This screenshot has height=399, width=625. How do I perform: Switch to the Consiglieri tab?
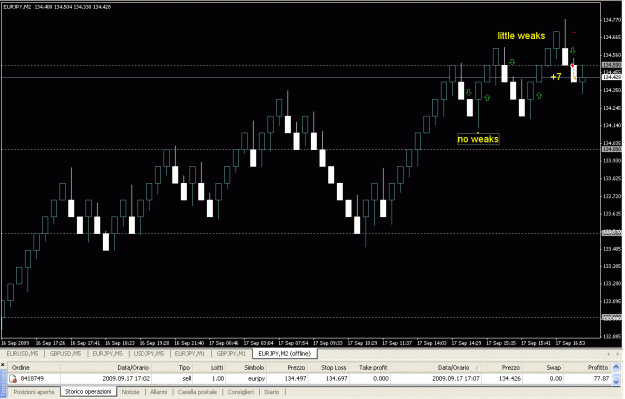point(241,392)
